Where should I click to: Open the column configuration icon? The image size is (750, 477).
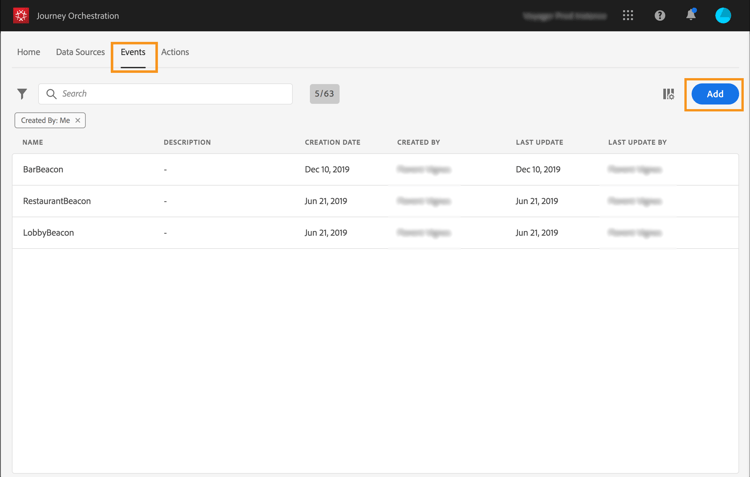click(668, 94)
